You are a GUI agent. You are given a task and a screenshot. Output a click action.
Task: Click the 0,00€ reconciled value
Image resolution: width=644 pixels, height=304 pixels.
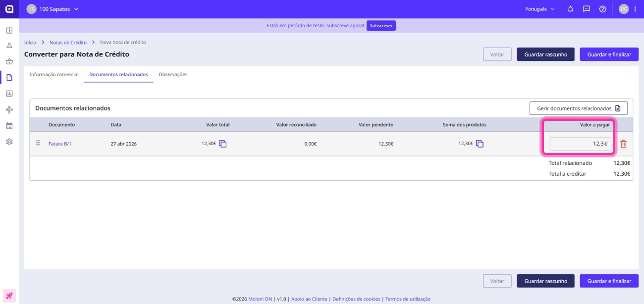(311, 144)
